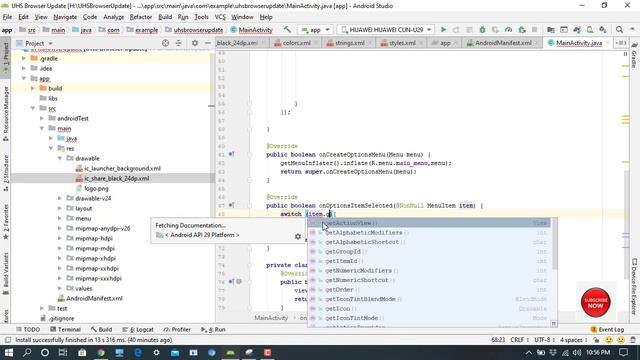Viewport: 640px width, 360px height.
Task: Click the uhsbrowserupdate breadcrumb
Action: [x=194, y=30]
